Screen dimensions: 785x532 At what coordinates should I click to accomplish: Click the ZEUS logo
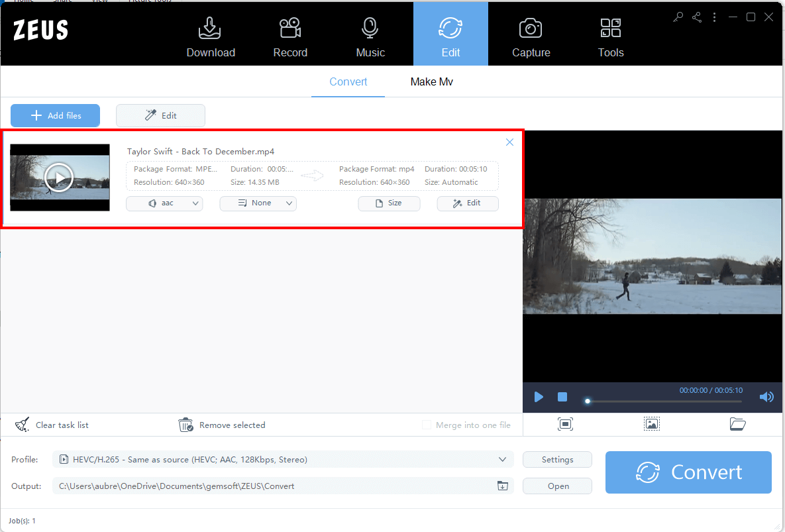coord(40,30)
